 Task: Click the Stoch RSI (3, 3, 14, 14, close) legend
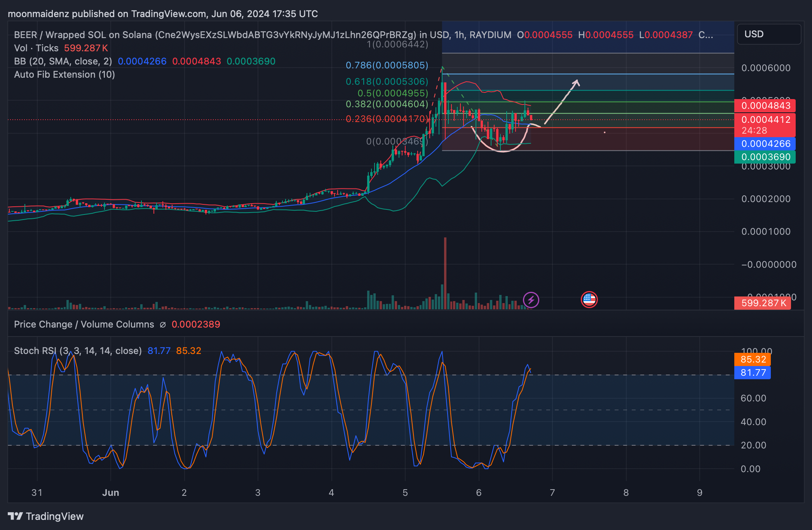tap(78, 351)
